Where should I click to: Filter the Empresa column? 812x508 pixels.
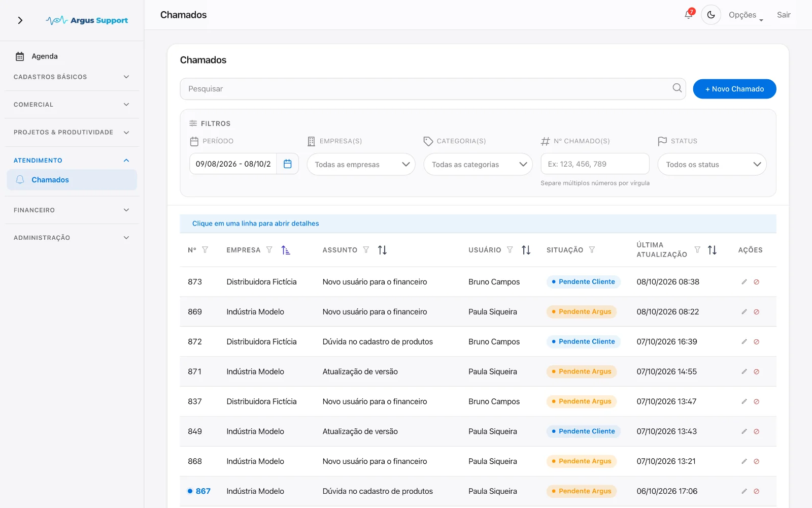(x=269, y=250)
